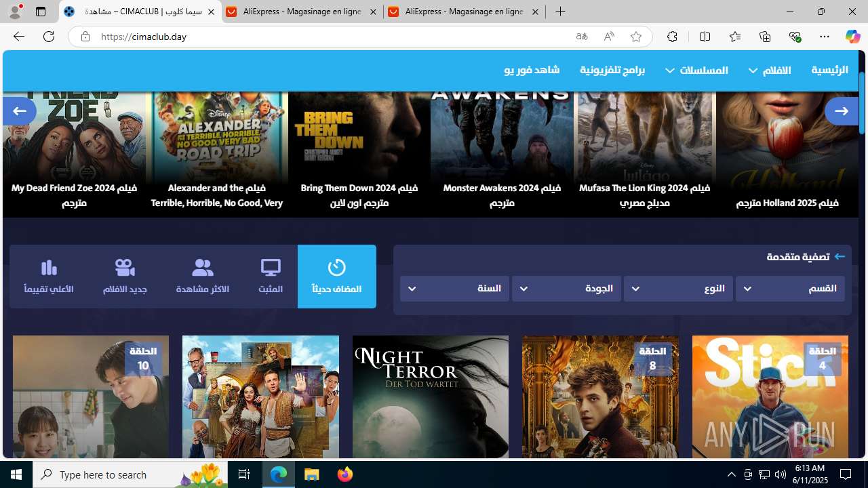
Task: Open the notification center icon
Action: click(846, 474)
